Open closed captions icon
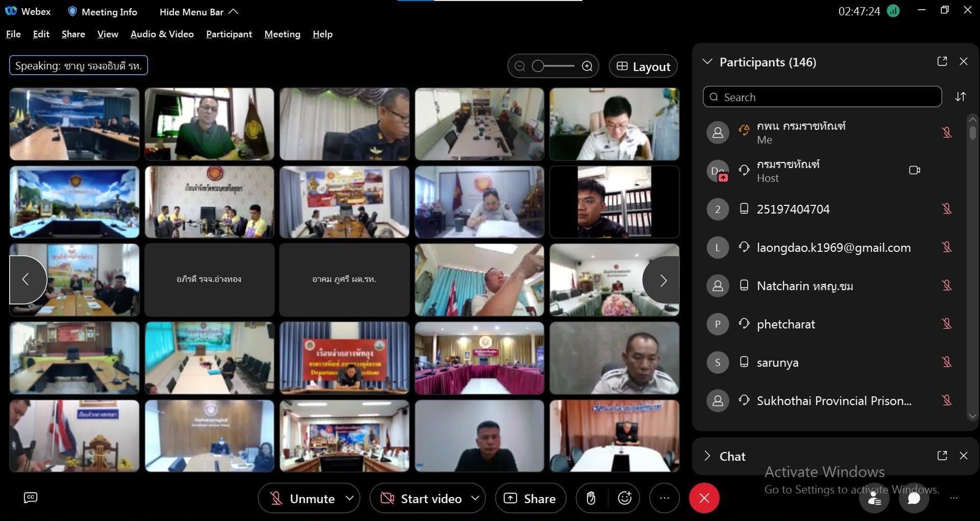The height and width of the screenshot is (521, 980). pyautogui.click(x=31, y=498)
